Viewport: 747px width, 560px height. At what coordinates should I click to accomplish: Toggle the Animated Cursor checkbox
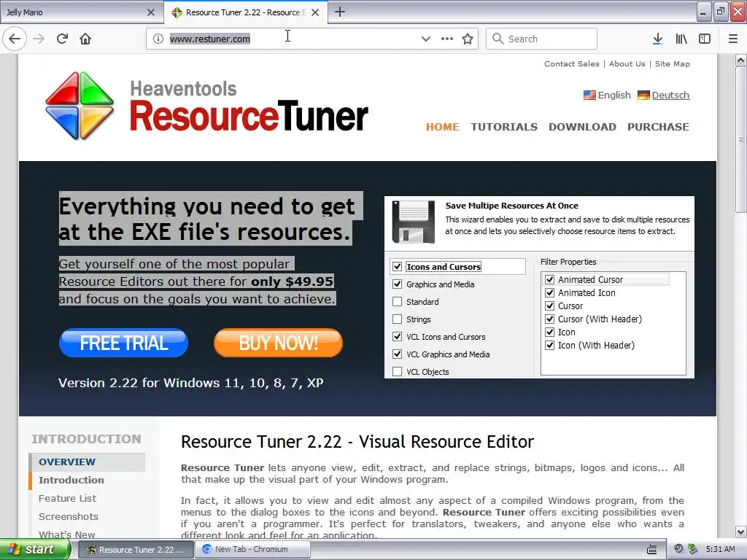[x=550, y=279]
